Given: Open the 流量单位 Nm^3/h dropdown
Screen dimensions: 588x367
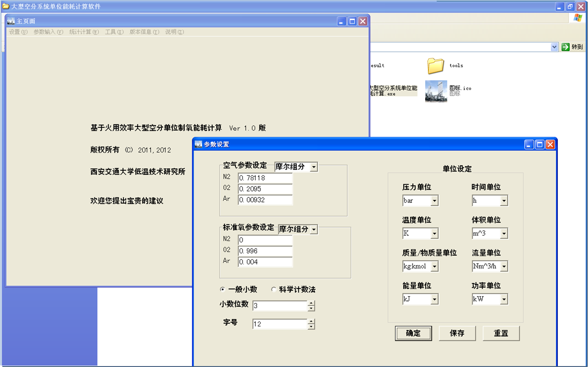Looking at the screenshot, I should 504,266.
